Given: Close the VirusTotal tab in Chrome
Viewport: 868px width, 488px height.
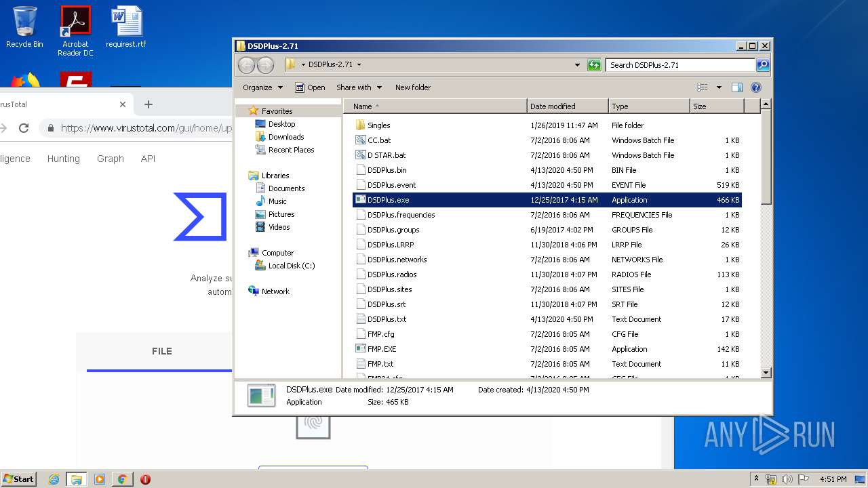Looking at the screenshot, I should (x=123, y=104).
